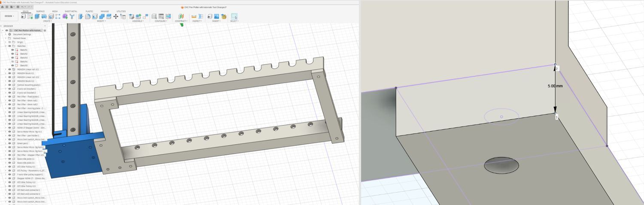The height and width of the screenshot is (205, 644).
Task: Select the Create Sketch tool
Action: coord(30,16)
